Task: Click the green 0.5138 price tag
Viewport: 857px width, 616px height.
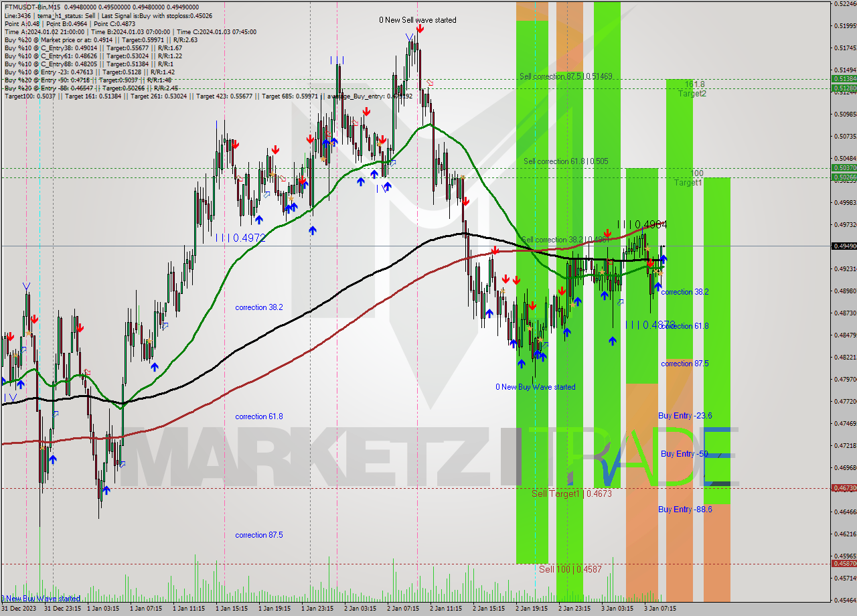Action: coord(844,78)
